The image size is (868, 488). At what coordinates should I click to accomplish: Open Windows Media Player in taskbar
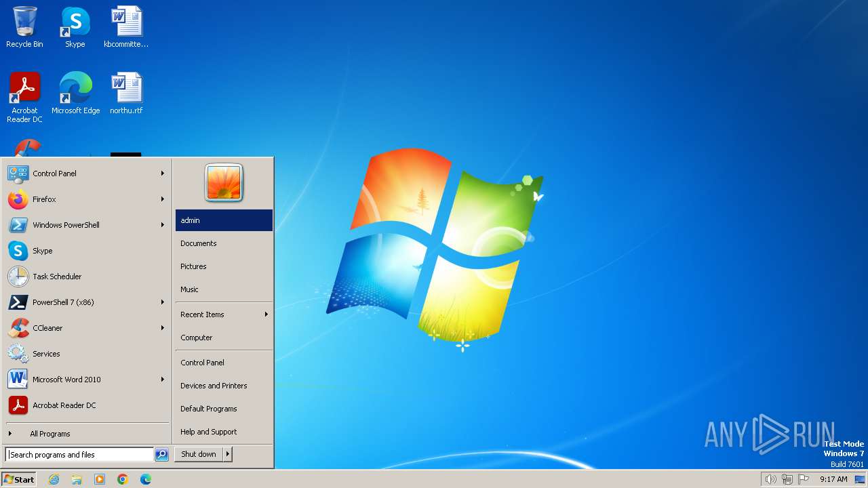pos(100,479)
